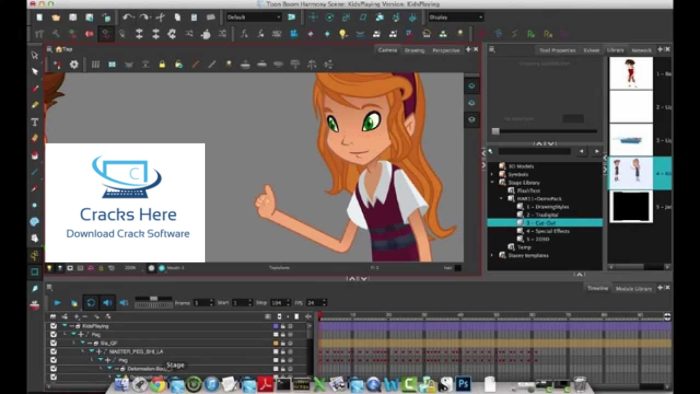Click the Redo arrow icon
This screenshot has height=394, width=700.
point(144,17)
